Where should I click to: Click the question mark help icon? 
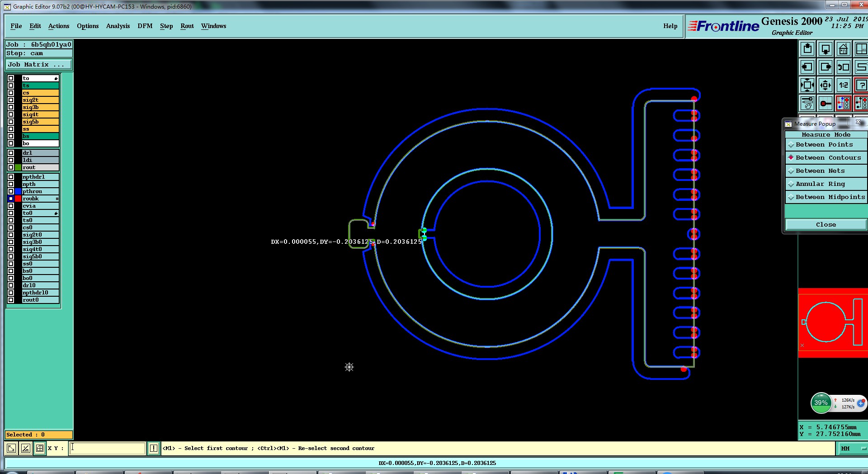(x=861, y=85)
